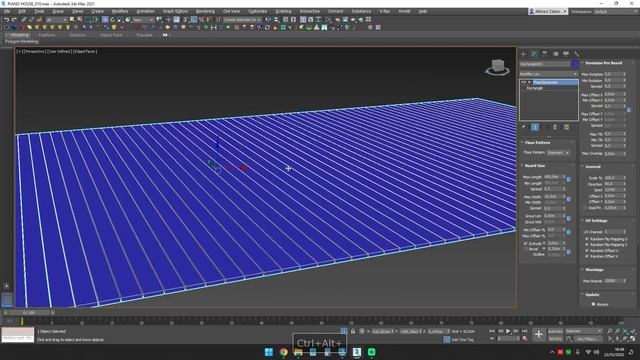
Task: Click the time slider handle
Action: click(x=29, y=313)
